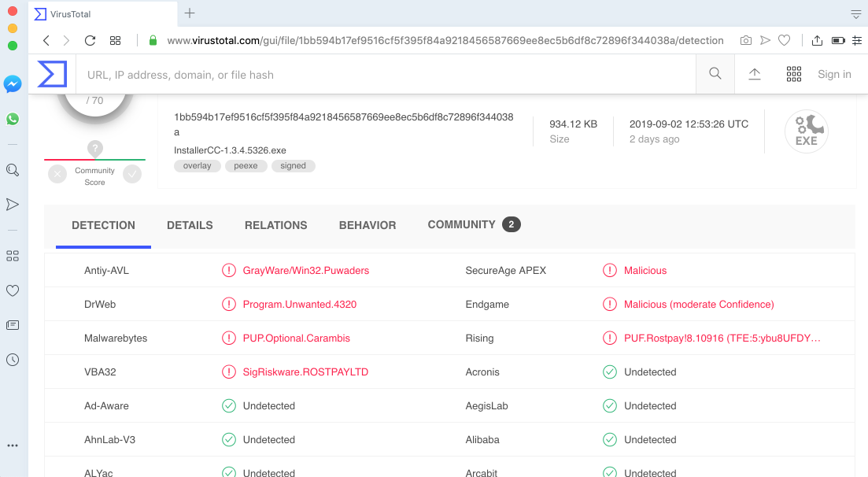Click the VirusTotal logo
The image size is (868, 477).
tap(52, 74)
